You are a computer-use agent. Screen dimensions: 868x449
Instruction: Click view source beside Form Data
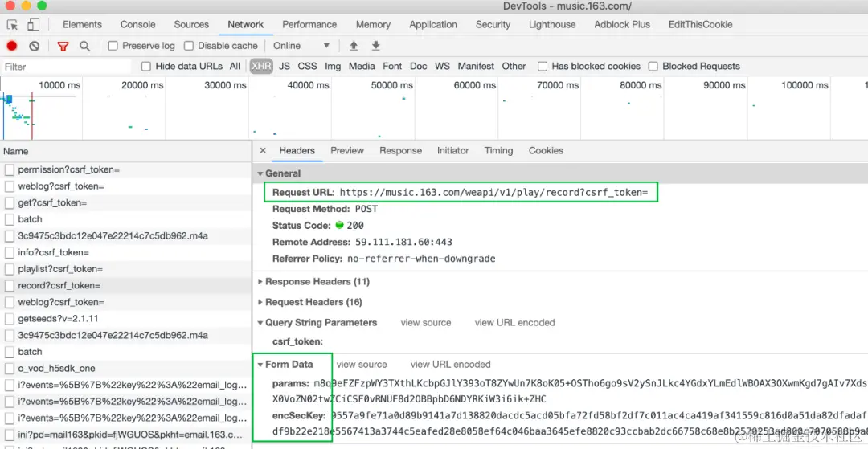pyautogui.click(x=362, y=365)
